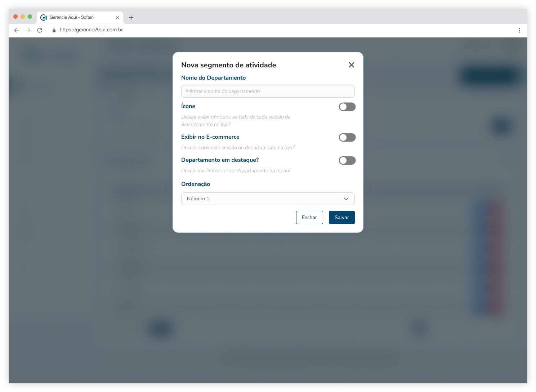Toggle Departamento em destaque switch
Viewport: 536px width, 392px height.
347,160
